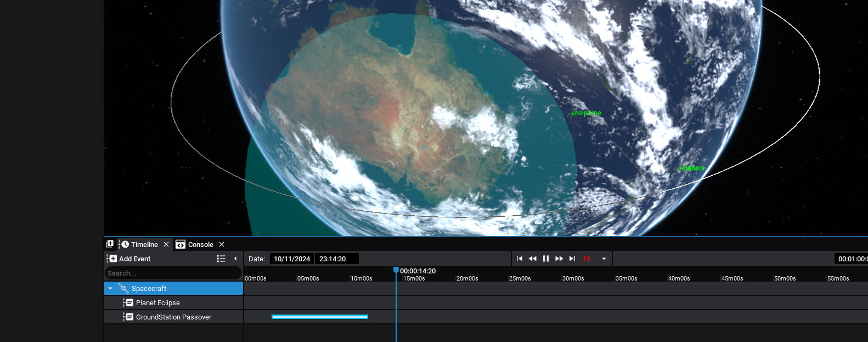Skip to the end of the timeline
This screenshot has width=868, height=342.
(572, 259)
